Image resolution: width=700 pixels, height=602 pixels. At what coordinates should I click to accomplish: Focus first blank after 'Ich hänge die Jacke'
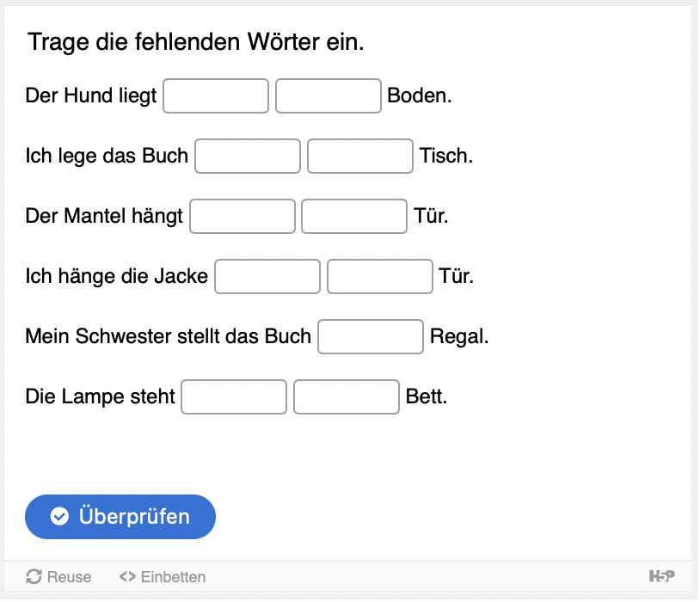[267, 276]
